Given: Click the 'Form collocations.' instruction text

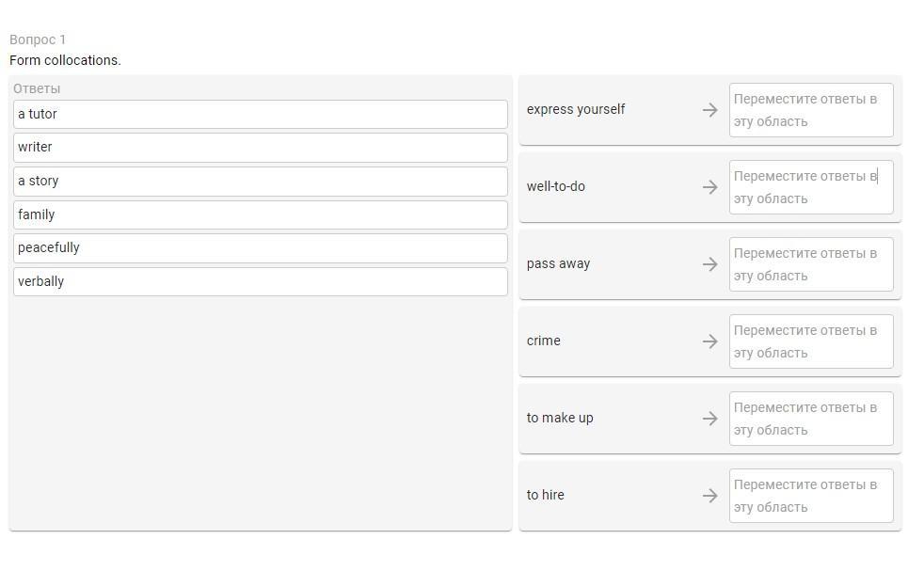Looking at the screenshot, I should (65, 60).
